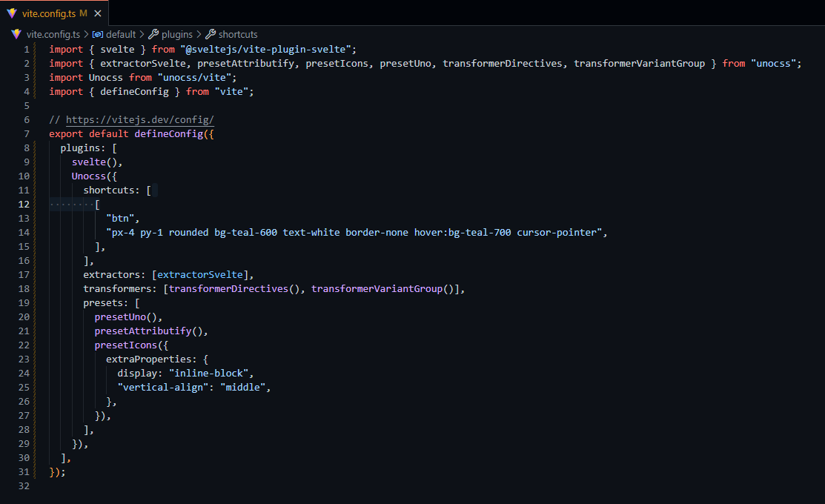Image resolution: width=825 pixels, height=504 pixels.
Task: Click the word "presetIcons" on line 22
Action: coord(126,345)
